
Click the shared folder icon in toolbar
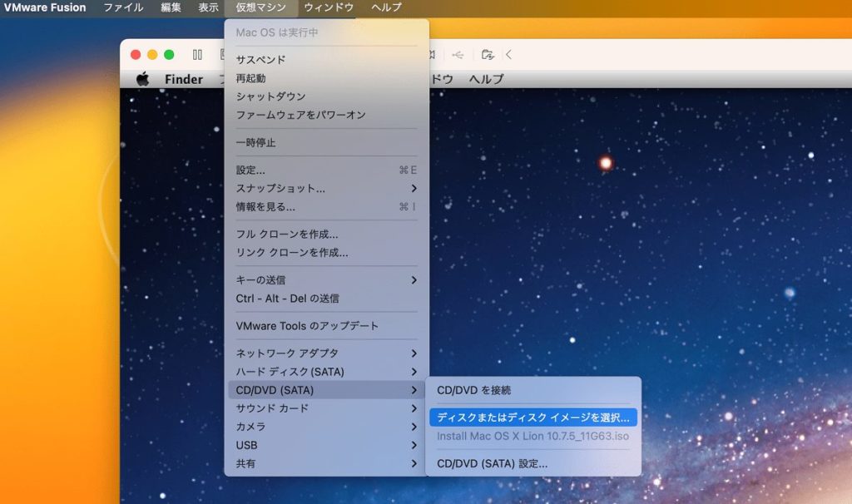tap(488, 54)
